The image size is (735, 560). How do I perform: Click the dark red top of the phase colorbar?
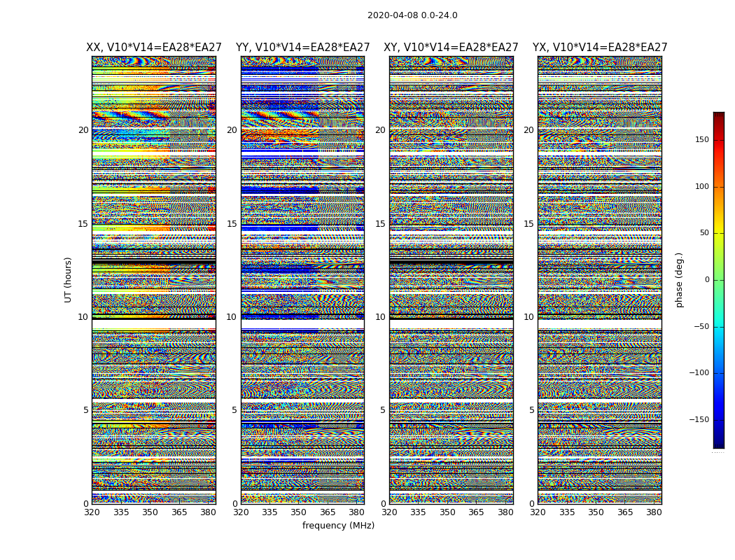click(x=718, y=115)
